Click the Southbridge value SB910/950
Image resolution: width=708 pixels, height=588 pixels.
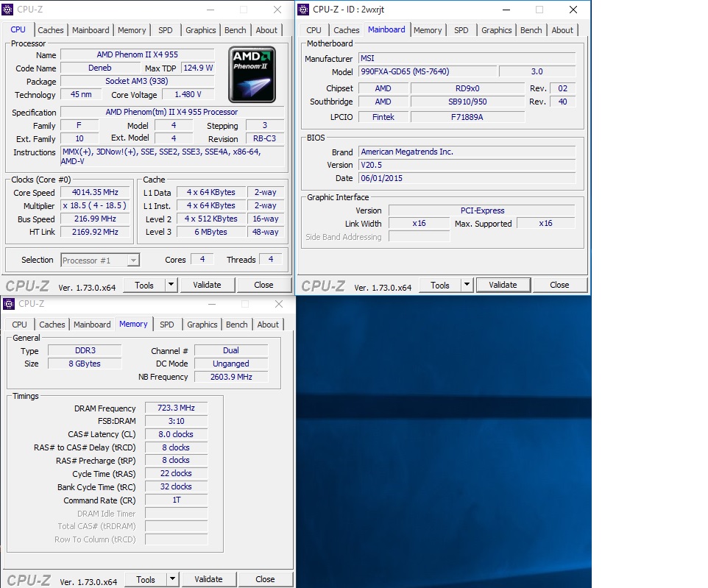coord(468,102)
